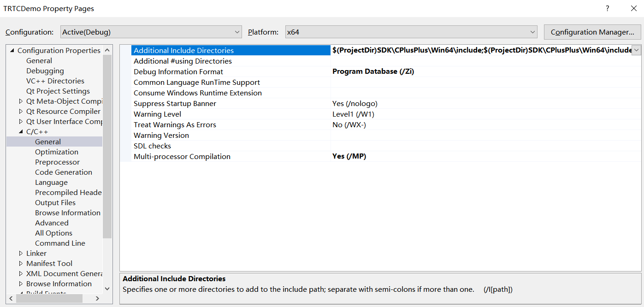
Task: Click the Treat Warnings As Errors value
Action: tap(349, 125)
